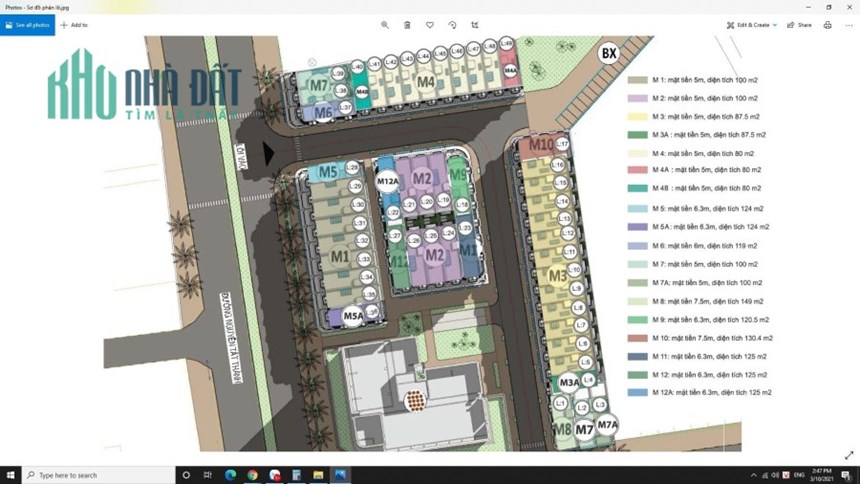Open the See all photos view
Image resolution: width=860 pixels, height=484 pixels.
point(27,25)
